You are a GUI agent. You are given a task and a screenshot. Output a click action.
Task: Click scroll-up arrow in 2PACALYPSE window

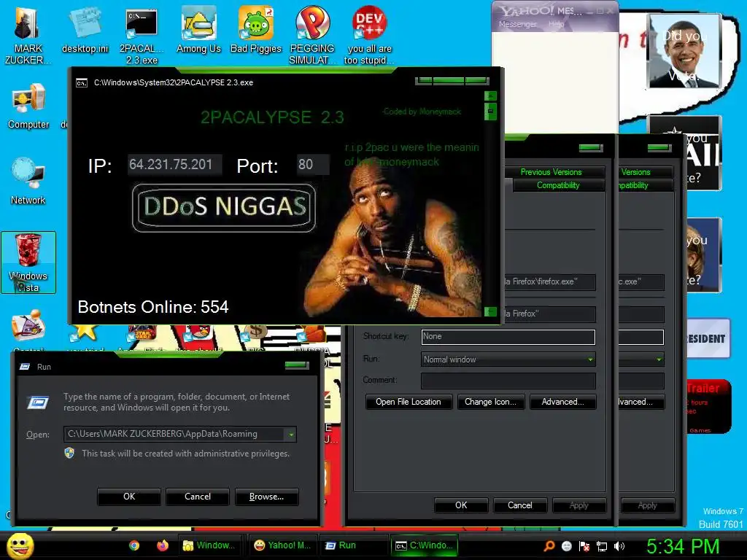[x=491, y=96]
